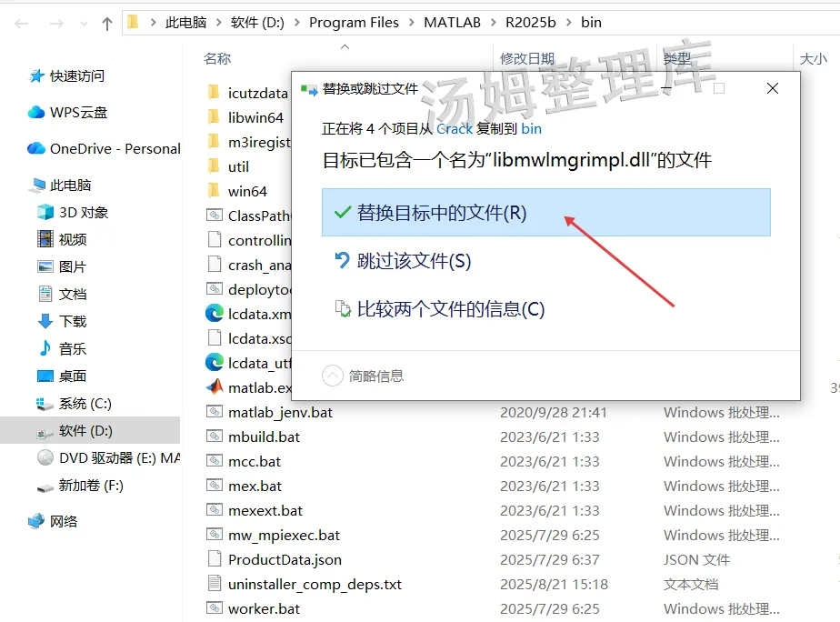
Task: Select 新加卷 (F:) drive in sidebar
Action: point(91,486)
